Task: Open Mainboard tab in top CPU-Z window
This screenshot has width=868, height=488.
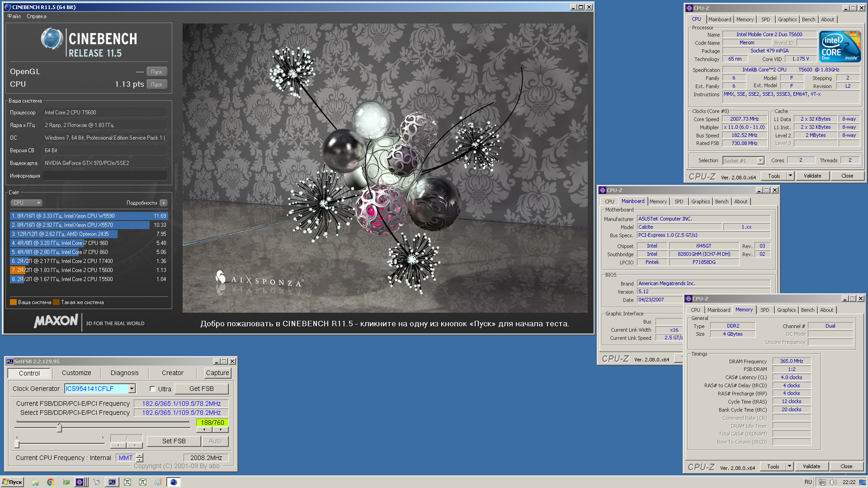Action: tap(720, 19)
